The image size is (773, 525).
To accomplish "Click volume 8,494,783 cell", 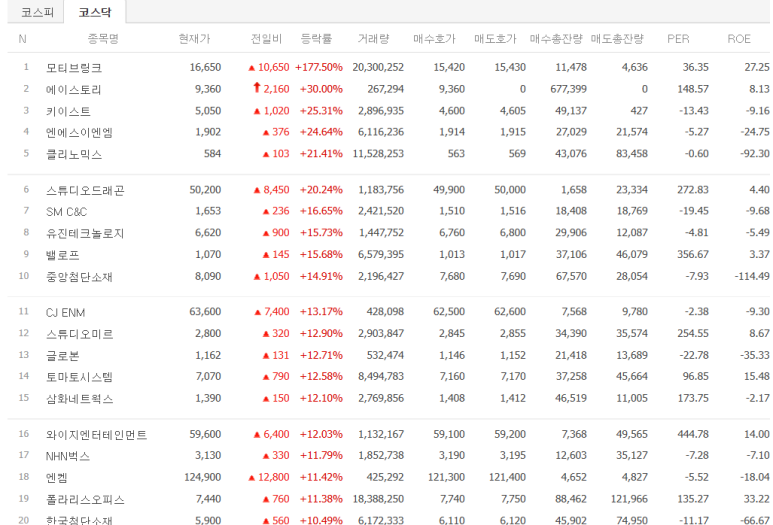I will tap(381, 376).
